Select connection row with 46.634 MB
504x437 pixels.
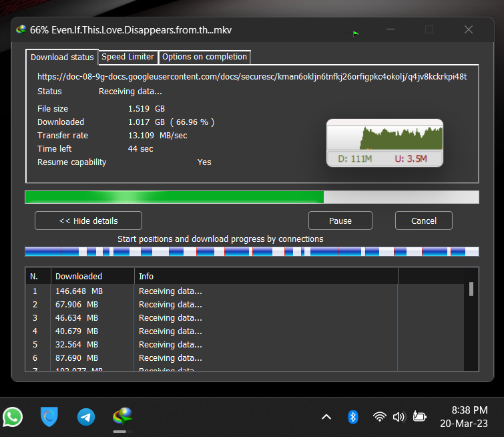tap(245, 318)
